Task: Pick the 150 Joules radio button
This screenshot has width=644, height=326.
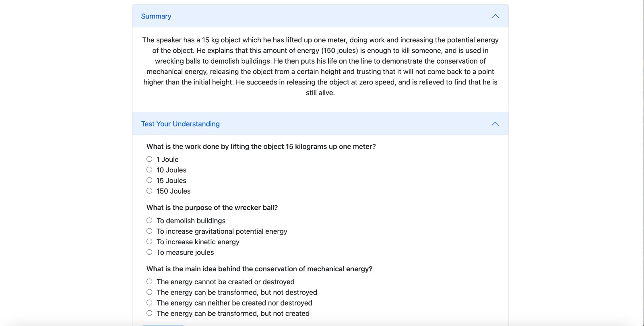Action: tap(149, 191)
